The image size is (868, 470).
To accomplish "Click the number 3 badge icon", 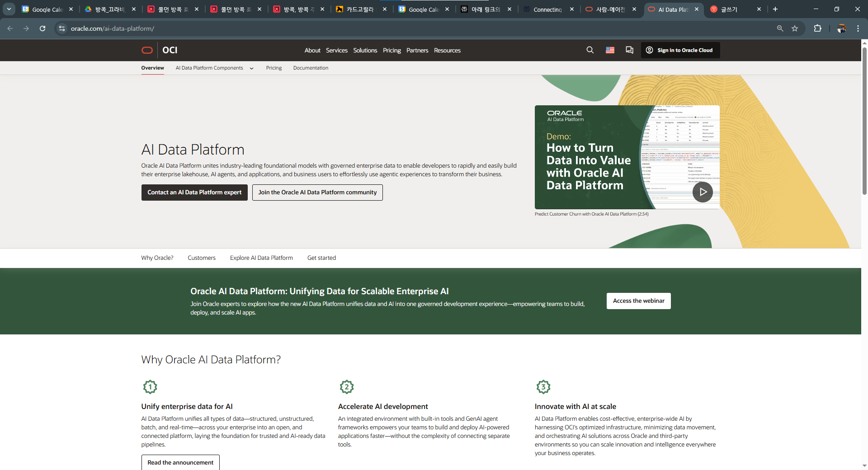I will [x=543, y=387].
